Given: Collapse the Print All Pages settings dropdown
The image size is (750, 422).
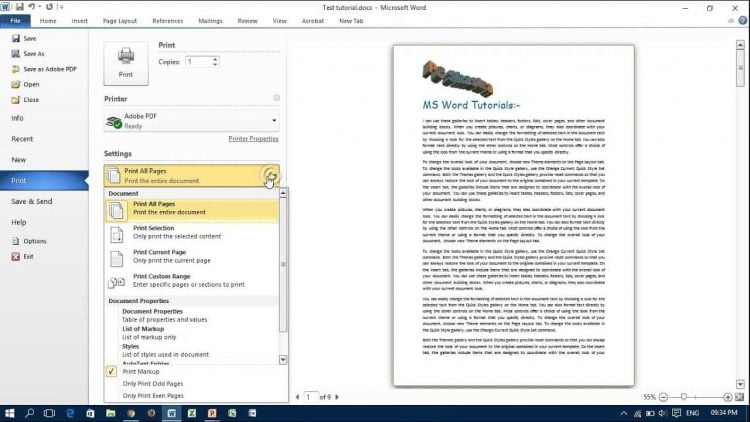Looking at the screenshot, I should coord(191,176).
